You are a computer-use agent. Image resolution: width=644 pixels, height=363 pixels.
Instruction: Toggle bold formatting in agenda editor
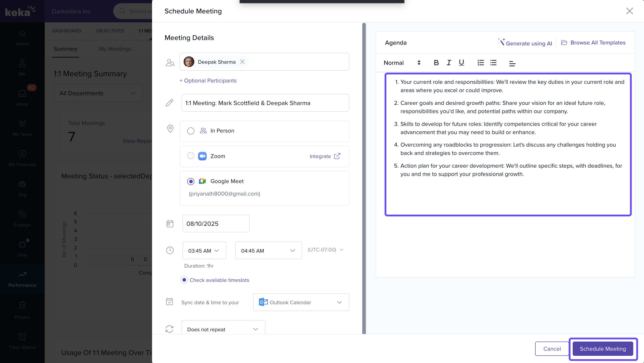pyautogui.click(x=436, y=63)
